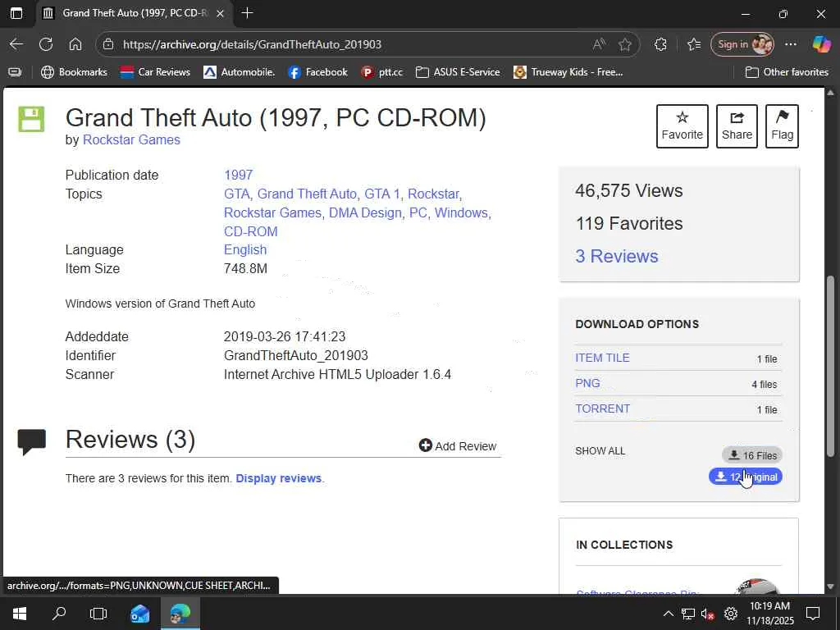The width and height of the screenshot is (840, 630).
Task: Open Automobile bookmark
Action: pos(240,72)
